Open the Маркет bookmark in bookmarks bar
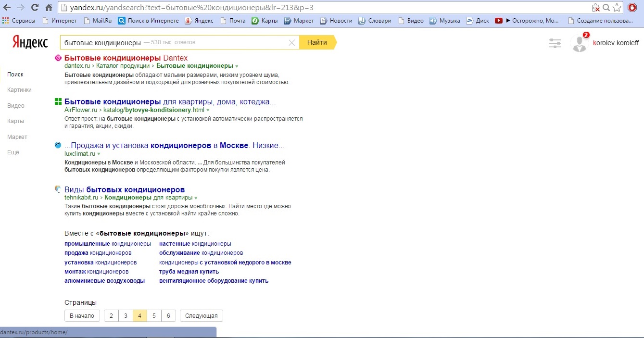The width and height of the screenshot is (644, 338). [x=299, y=21]
